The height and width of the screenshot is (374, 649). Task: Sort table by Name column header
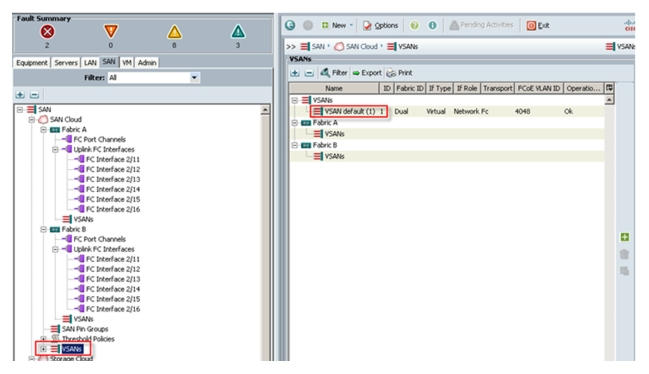(x=334, y=88)
